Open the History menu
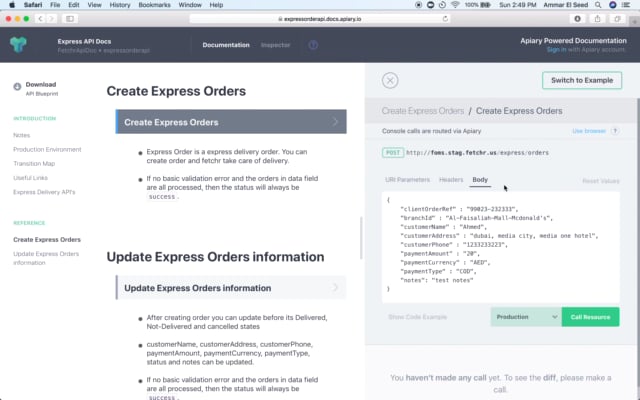 pyautogui.click(x=120, y=5)
